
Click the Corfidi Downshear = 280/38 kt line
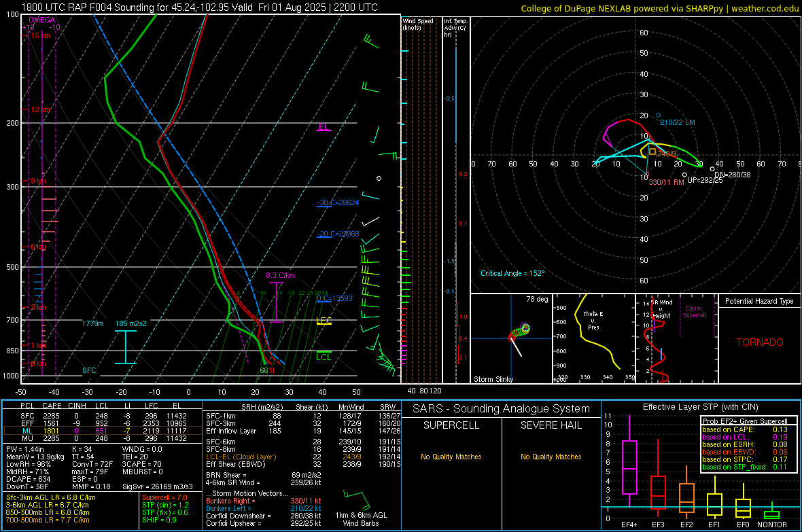click(x=263, y=516)
